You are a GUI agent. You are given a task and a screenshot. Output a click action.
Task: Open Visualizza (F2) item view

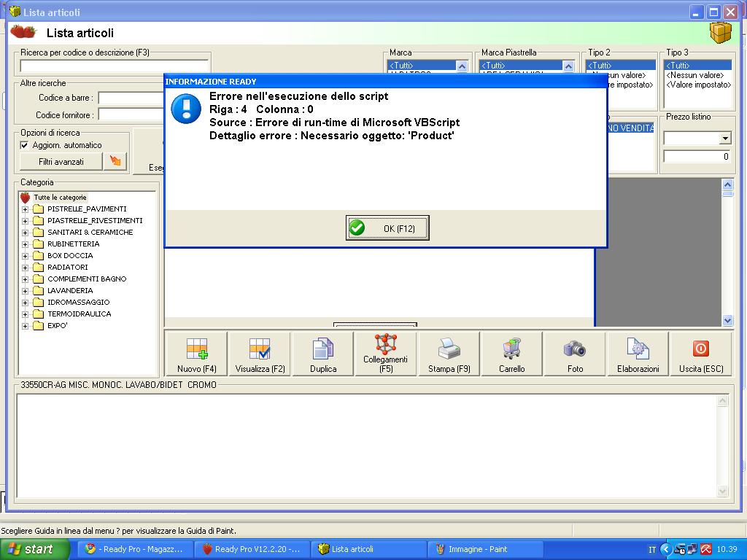[x=260, y=354]
